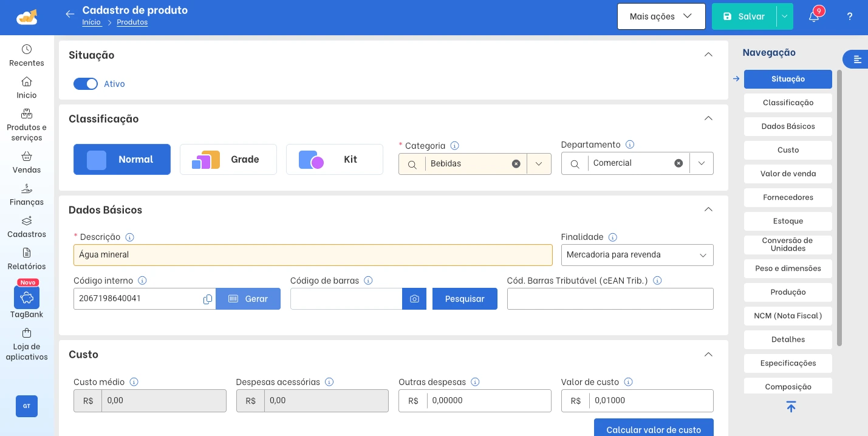The height and width of the screenshot is (436, 868).
Task: Open the dropdown arrow next to Salvar
Action: [x=785, y=16]
